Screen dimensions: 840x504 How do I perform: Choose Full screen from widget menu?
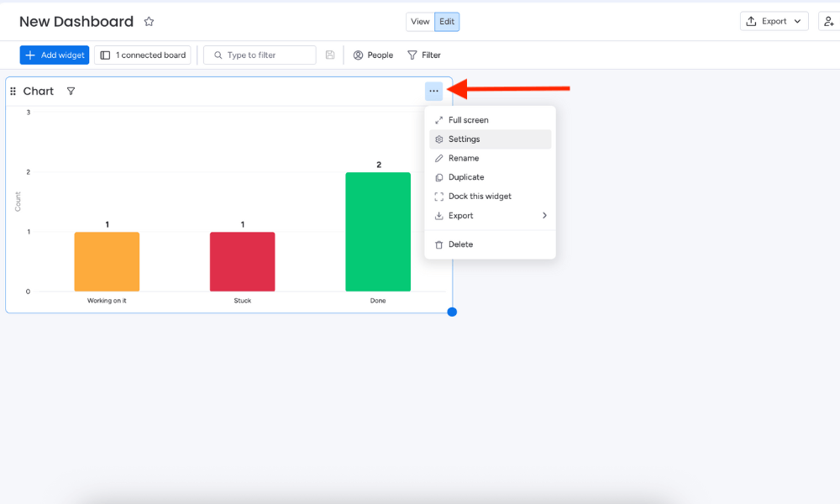click(x=491, y=120)
